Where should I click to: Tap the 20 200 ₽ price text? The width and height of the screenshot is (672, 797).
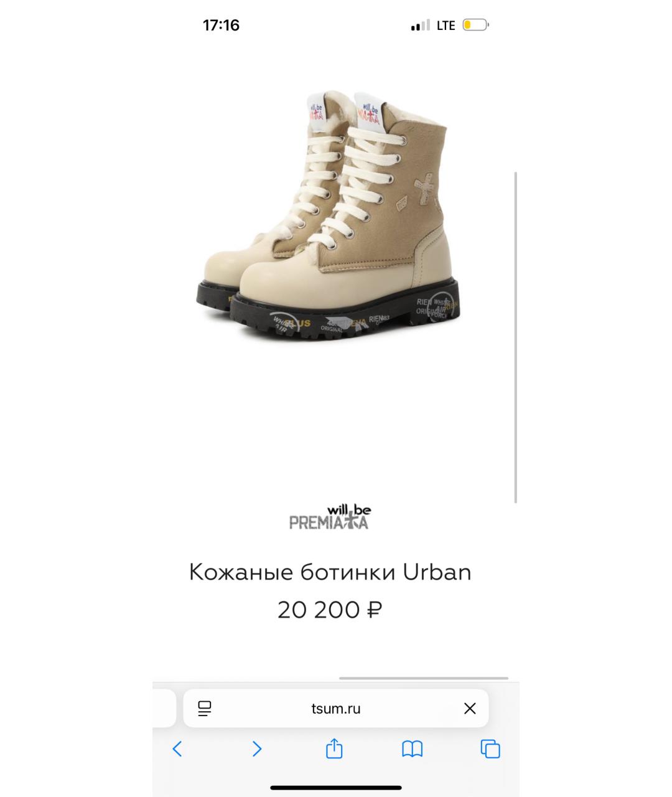click(330, 610)
